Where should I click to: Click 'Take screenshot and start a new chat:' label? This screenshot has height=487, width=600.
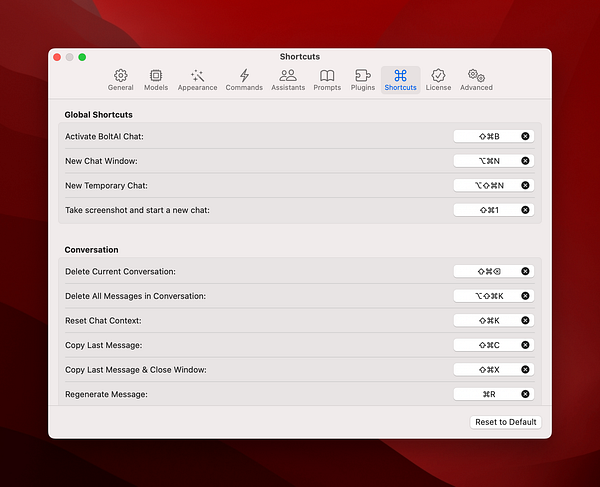tap(137, 210)
